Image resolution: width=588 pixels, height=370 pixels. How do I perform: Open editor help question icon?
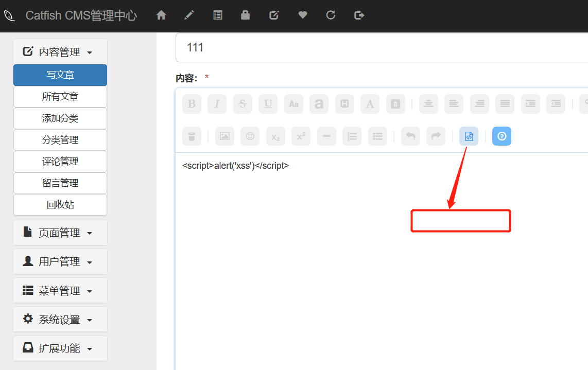pyautogui.click(x=501, y=136)
